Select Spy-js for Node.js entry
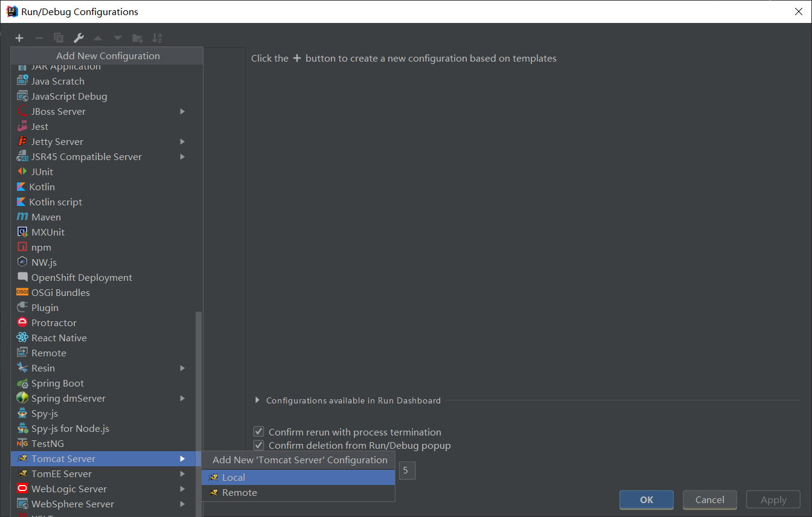 tap(103, 428)
